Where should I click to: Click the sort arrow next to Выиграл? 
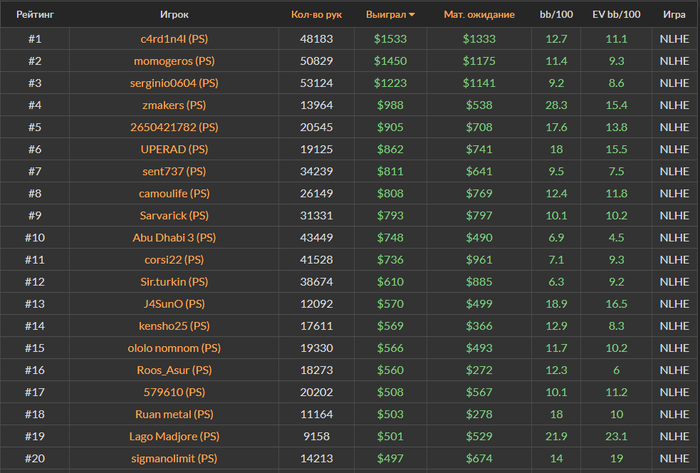point(412,15)
